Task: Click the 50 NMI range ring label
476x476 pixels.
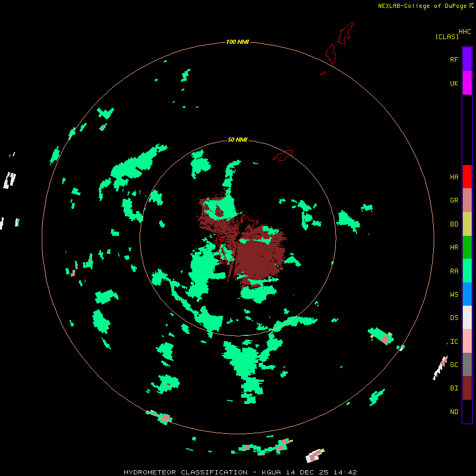Action: [237, 140]
